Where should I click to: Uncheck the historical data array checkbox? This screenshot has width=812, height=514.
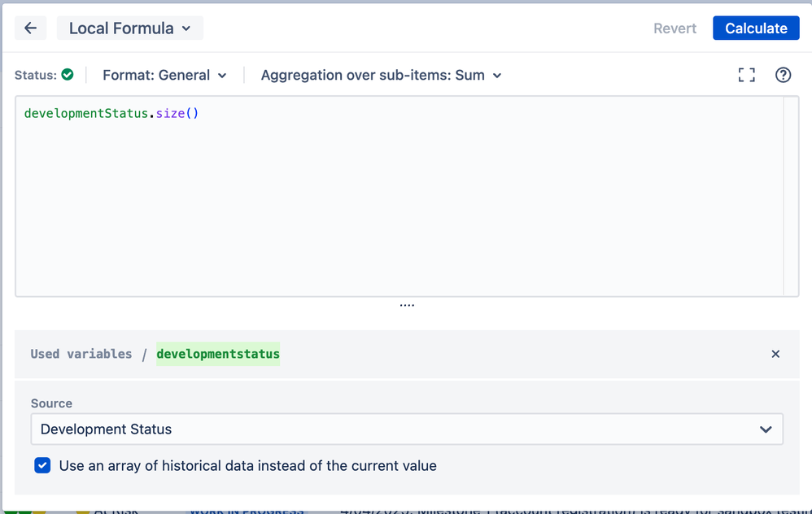[x=42, y=465]
